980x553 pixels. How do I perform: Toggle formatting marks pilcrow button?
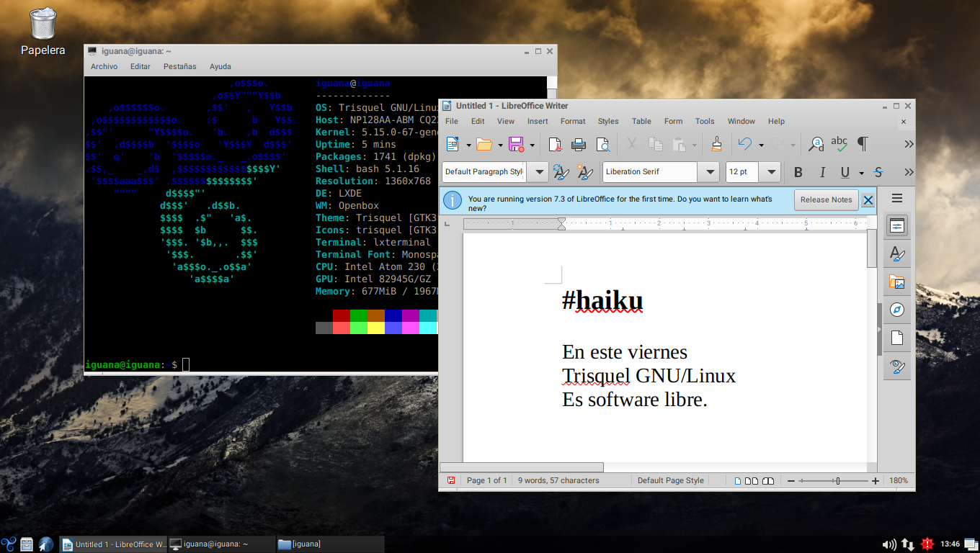click(863, 145)
